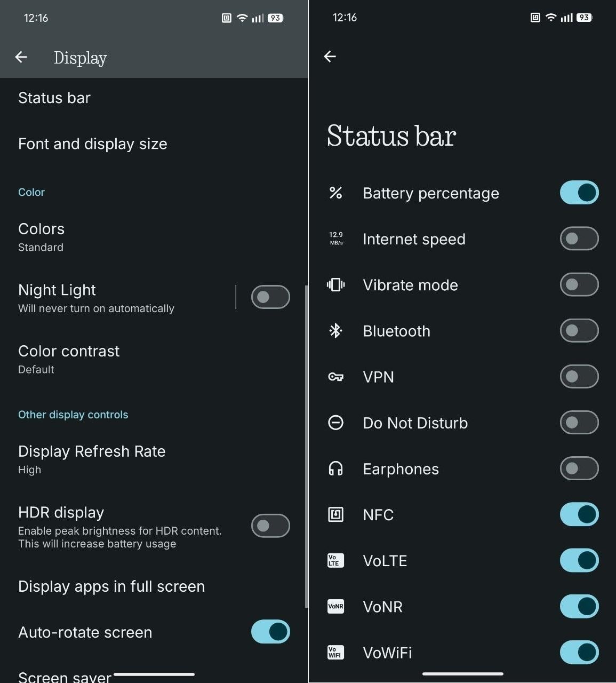Open Color contrast option set to Default

pyautogui.click(x=154, y=359)
